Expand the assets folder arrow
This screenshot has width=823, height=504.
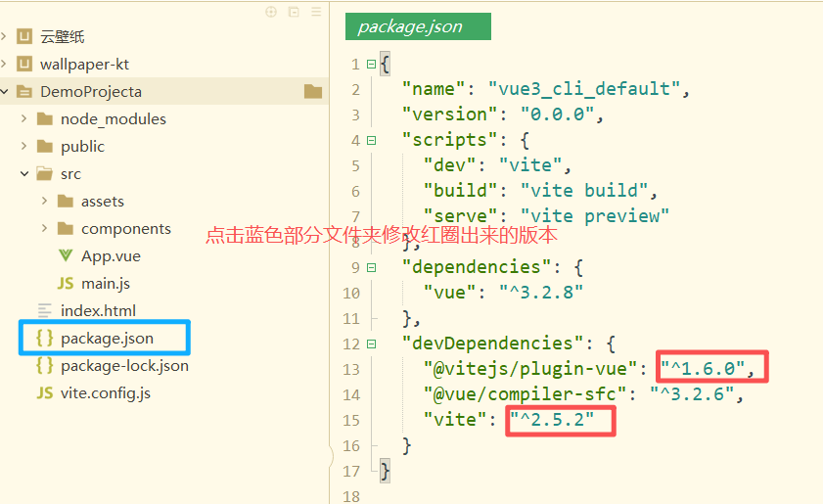[44, 201]
